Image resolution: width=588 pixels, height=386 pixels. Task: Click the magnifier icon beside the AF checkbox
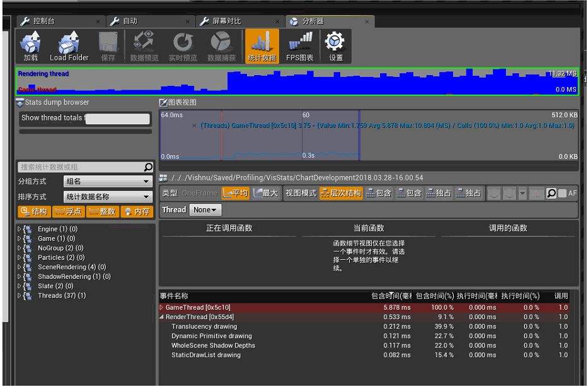tap(551, 193)
